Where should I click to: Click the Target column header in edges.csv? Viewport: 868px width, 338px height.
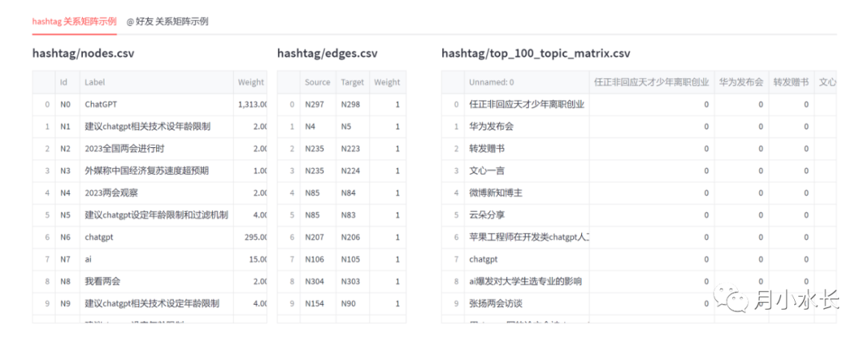[x=353, y=82]
